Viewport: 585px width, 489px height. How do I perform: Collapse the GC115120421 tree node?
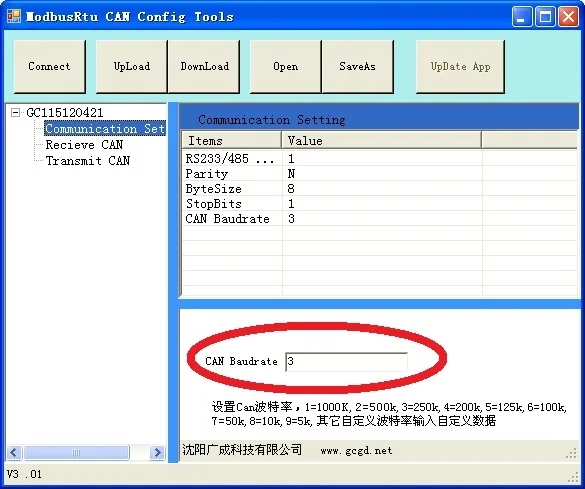[x=15, y=112]
